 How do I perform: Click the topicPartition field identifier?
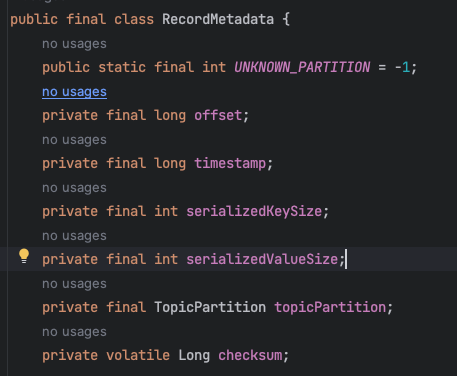pos(330,307)
